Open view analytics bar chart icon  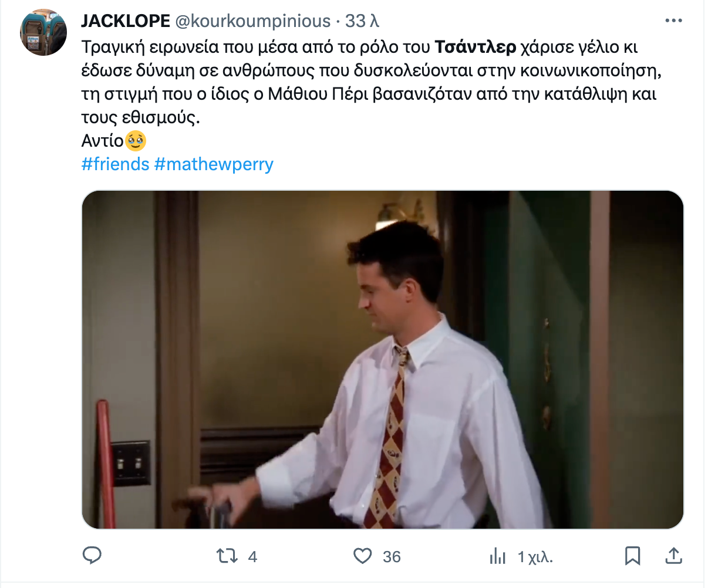(498, 556)
